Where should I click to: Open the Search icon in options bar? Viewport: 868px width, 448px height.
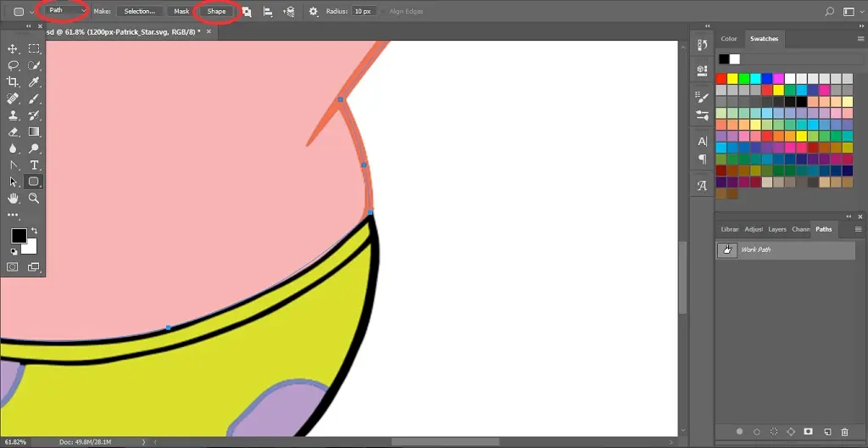[829, 12]
